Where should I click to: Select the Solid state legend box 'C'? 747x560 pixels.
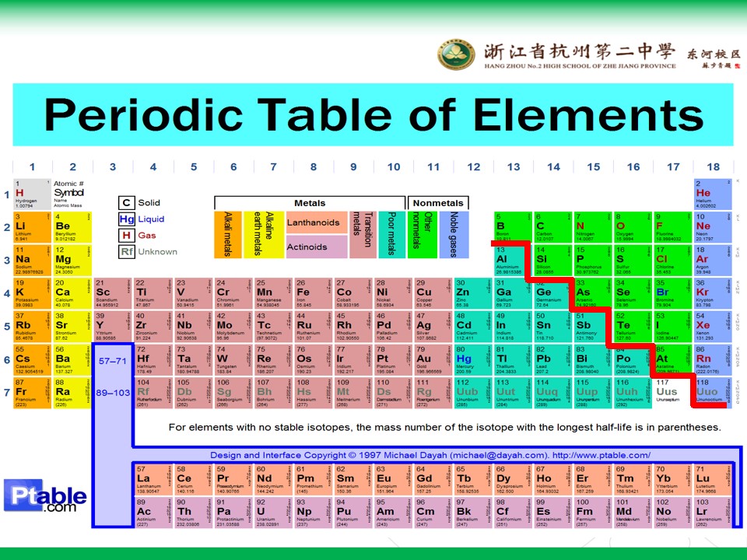click(126, 203)
